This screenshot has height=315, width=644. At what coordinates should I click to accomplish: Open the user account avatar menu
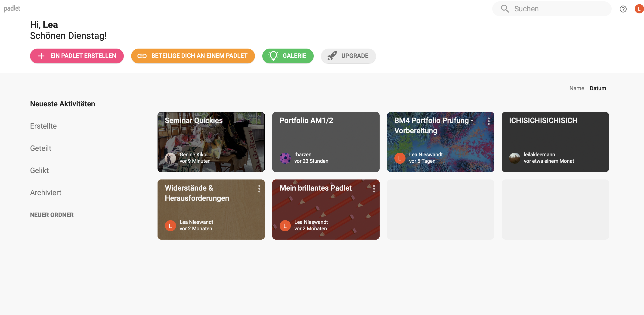tap(639, 9)
